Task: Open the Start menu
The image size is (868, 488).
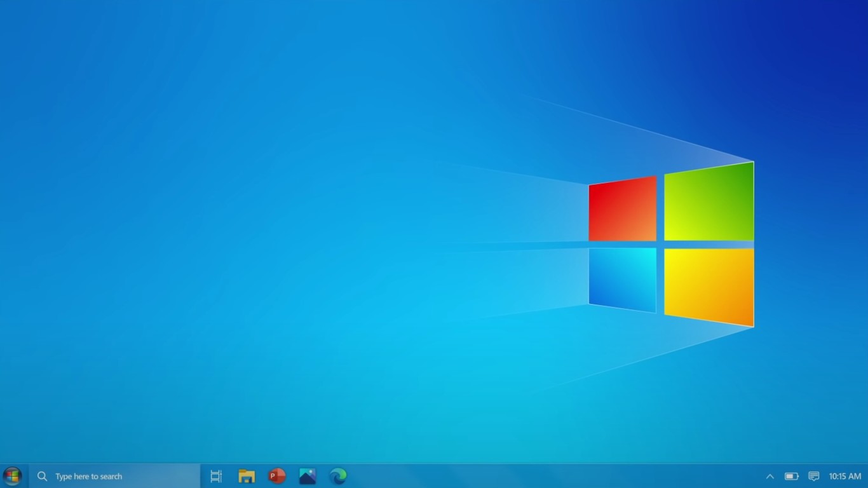Action: [11, 476]
